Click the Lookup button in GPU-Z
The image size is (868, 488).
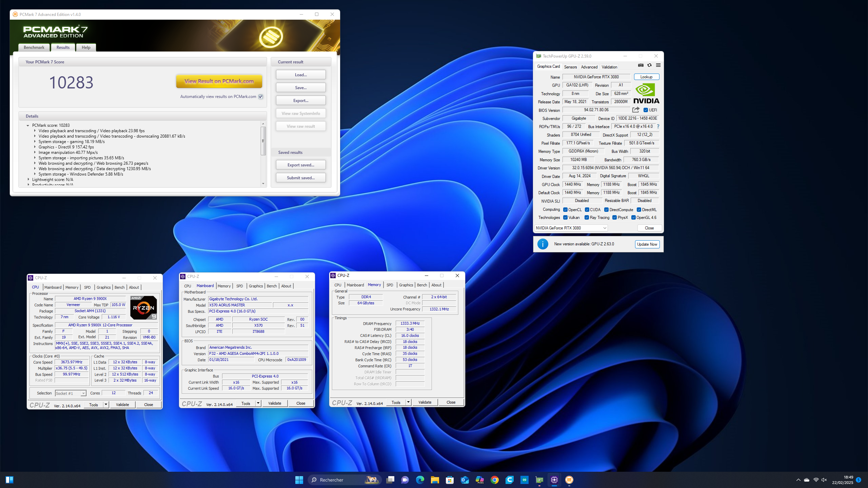pos(646,77)
